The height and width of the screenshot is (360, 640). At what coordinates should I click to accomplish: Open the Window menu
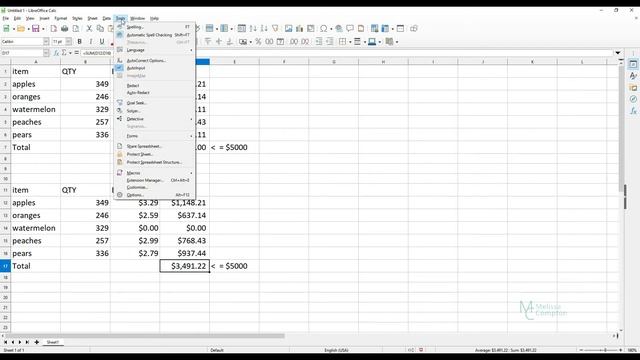click(x=138, y=18)
